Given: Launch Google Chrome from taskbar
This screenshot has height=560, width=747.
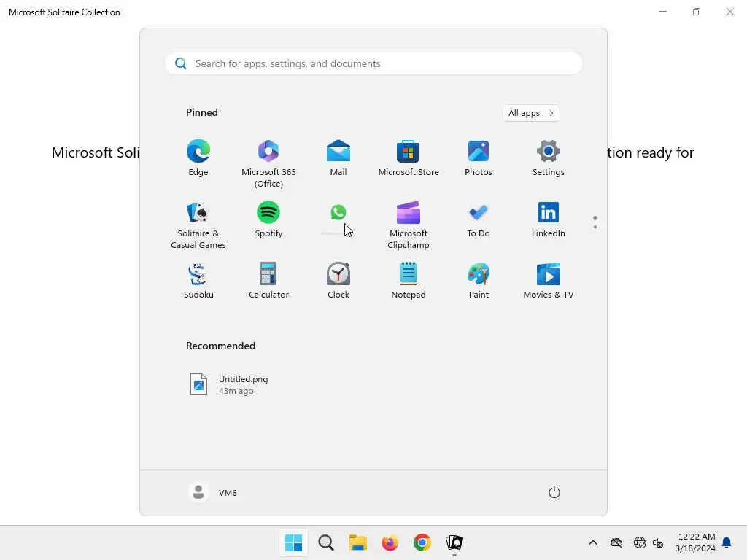Looking at the screenshot, I should coord(422,542).
